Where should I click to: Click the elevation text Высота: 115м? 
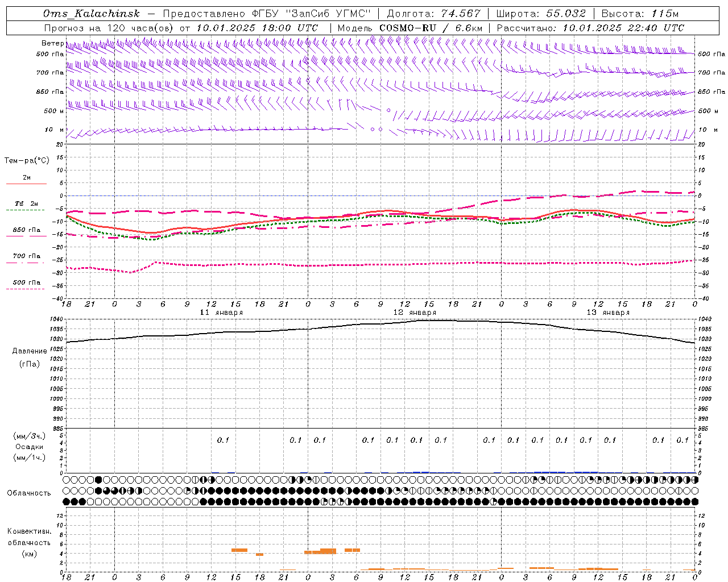640,14
